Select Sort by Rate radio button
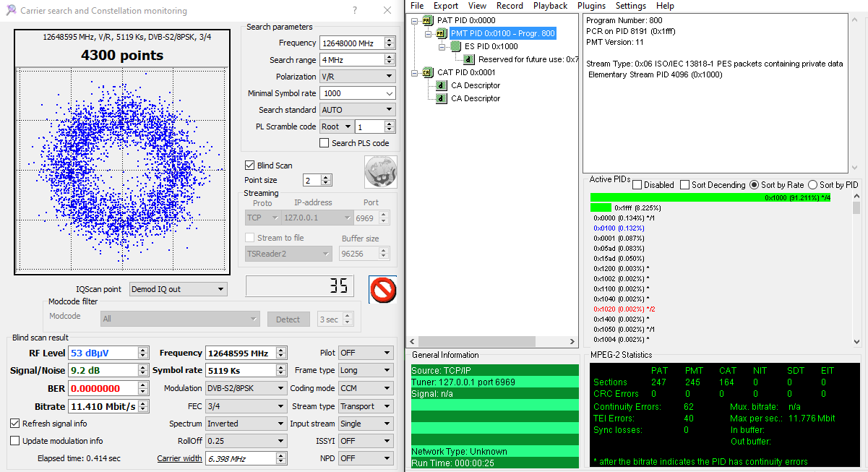This screenshot has width=868, height=472. tap(755, 185)
